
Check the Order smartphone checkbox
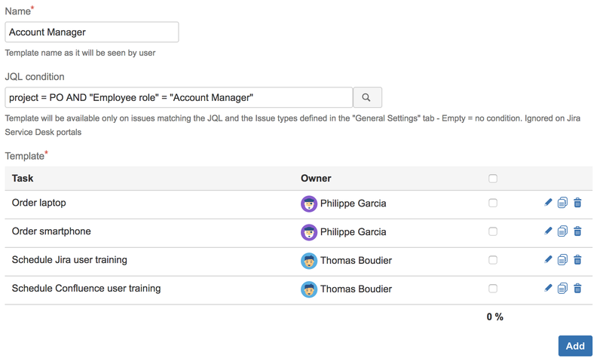493,231
